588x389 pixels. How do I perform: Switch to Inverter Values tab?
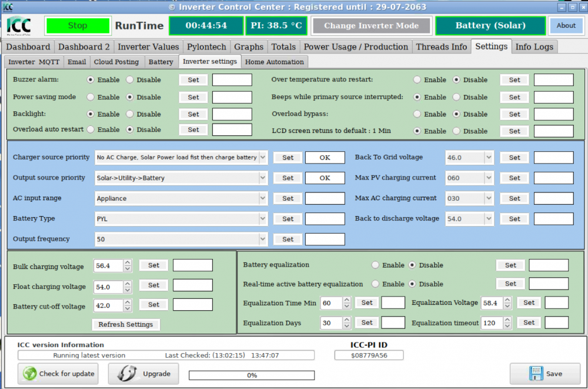point(149,47)
